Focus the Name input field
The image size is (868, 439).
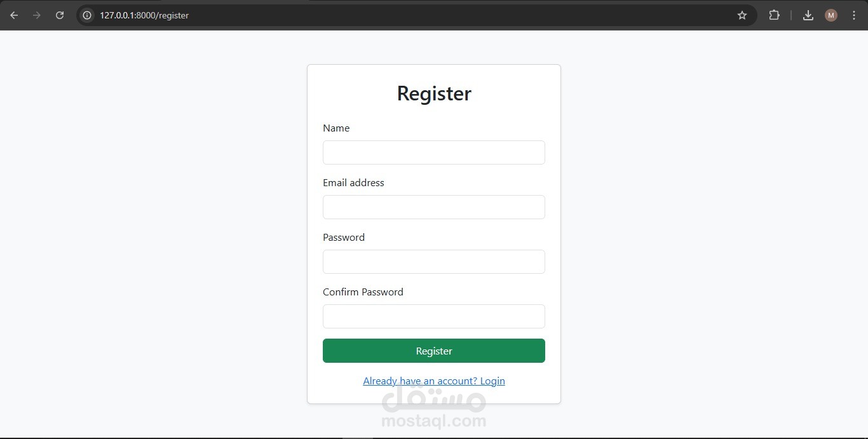tap(434, 152)
